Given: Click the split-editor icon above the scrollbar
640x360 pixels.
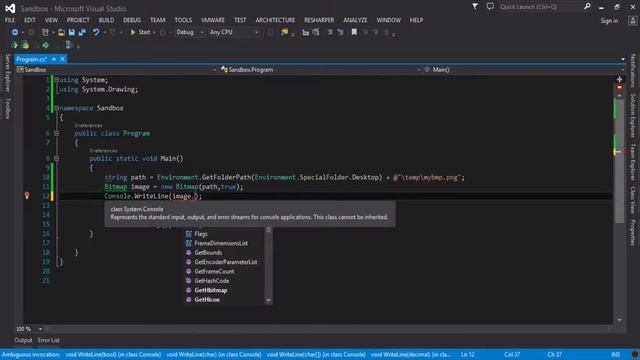Looking at the screenshot, I should [x=620, y=79].
